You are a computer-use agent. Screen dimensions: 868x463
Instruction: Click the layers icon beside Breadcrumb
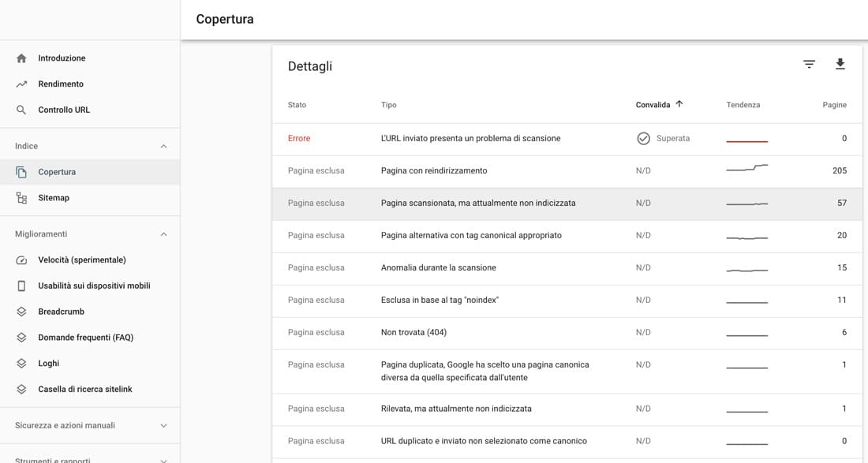tap(21, 312)
